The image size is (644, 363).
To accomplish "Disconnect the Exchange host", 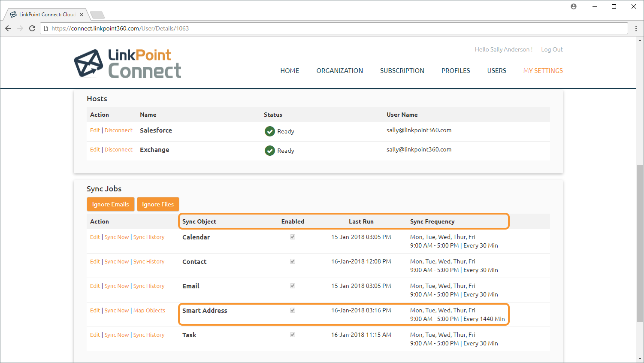I will 118,149.
